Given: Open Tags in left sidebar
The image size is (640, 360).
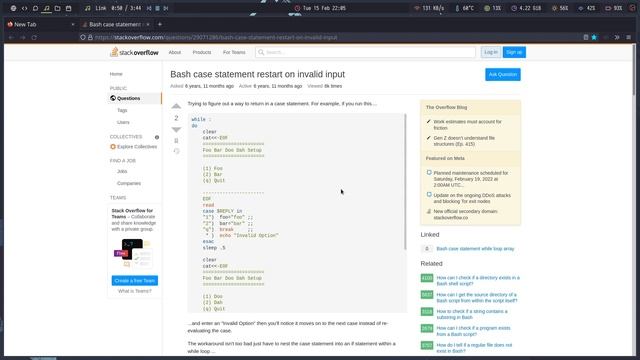Looking at the screenshot, I should point(122,110).
